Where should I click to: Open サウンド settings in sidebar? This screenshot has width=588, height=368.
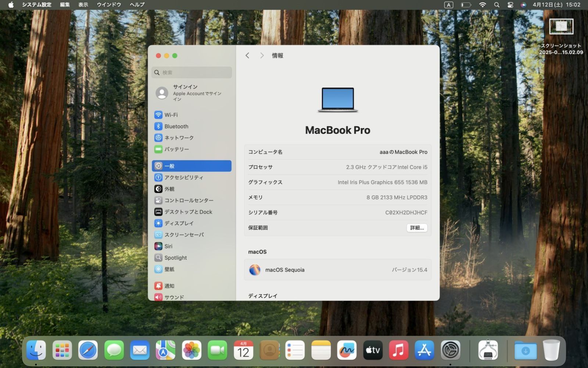[191, 297]
